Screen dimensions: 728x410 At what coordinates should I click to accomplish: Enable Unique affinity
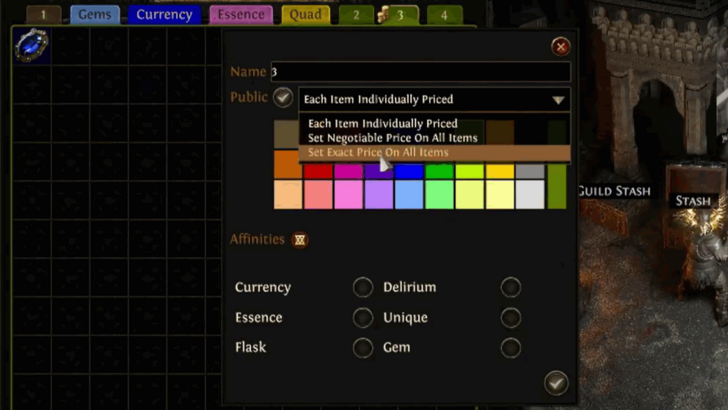click(511, 318)
